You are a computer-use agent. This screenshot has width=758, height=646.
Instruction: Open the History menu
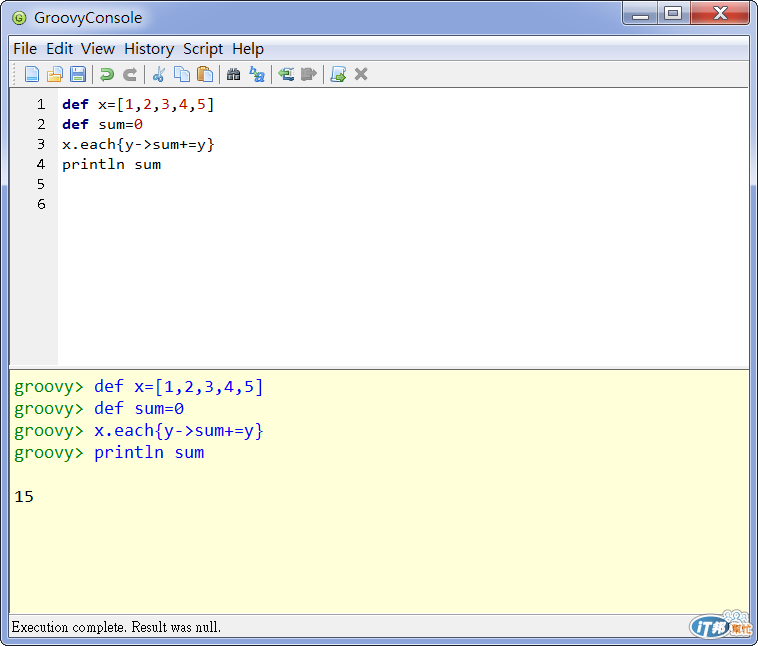click(x=149, y=49)
